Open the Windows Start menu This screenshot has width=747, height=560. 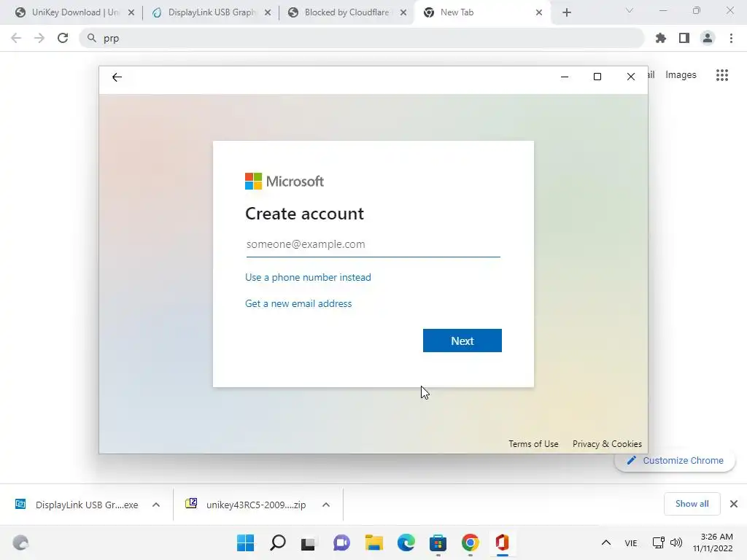point(245,542)
